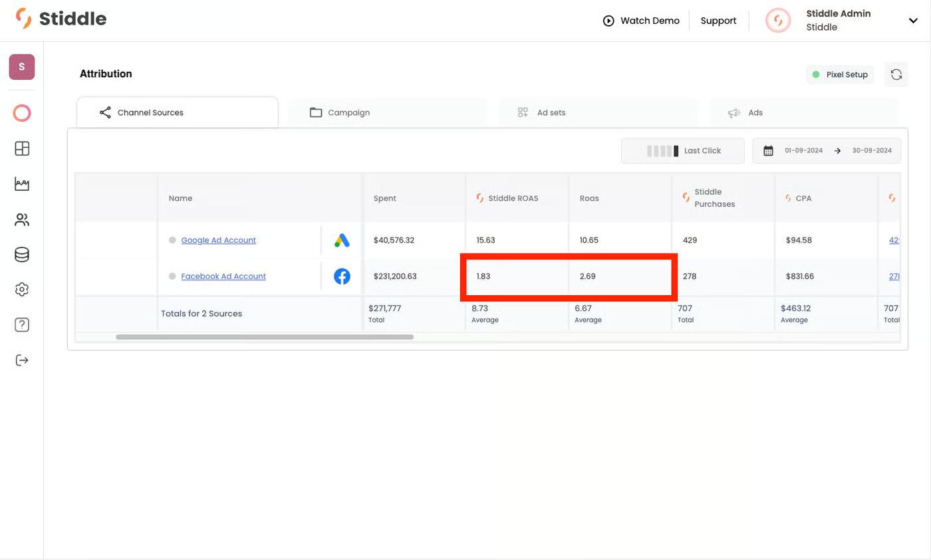Click the Stiddle Admin profile avatar

coord(778,21)
